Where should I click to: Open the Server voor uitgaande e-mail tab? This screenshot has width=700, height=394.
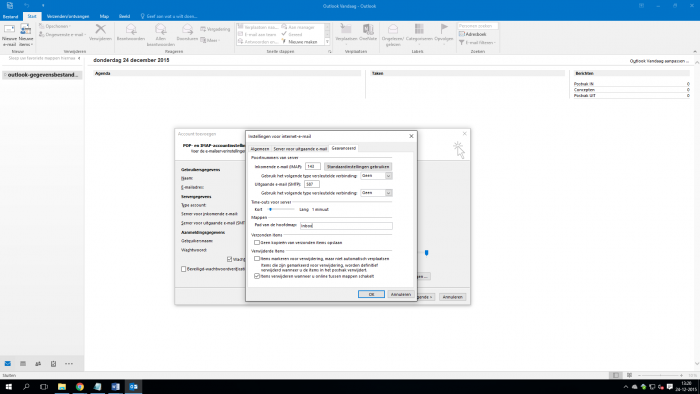coord(300,149)
